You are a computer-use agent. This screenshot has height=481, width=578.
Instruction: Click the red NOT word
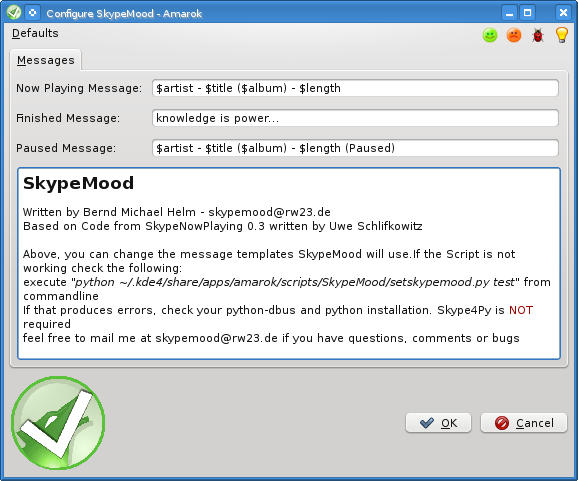(521, 310)
